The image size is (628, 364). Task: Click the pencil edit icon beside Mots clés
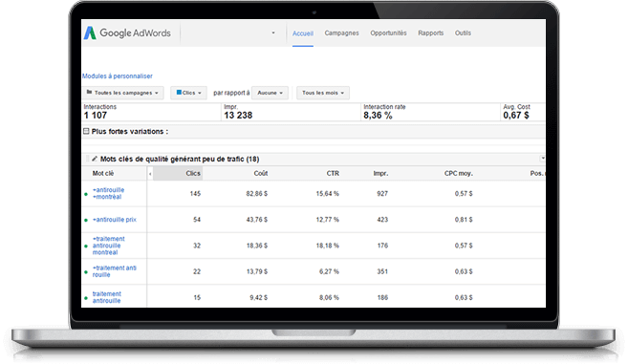tap(95, 159)
